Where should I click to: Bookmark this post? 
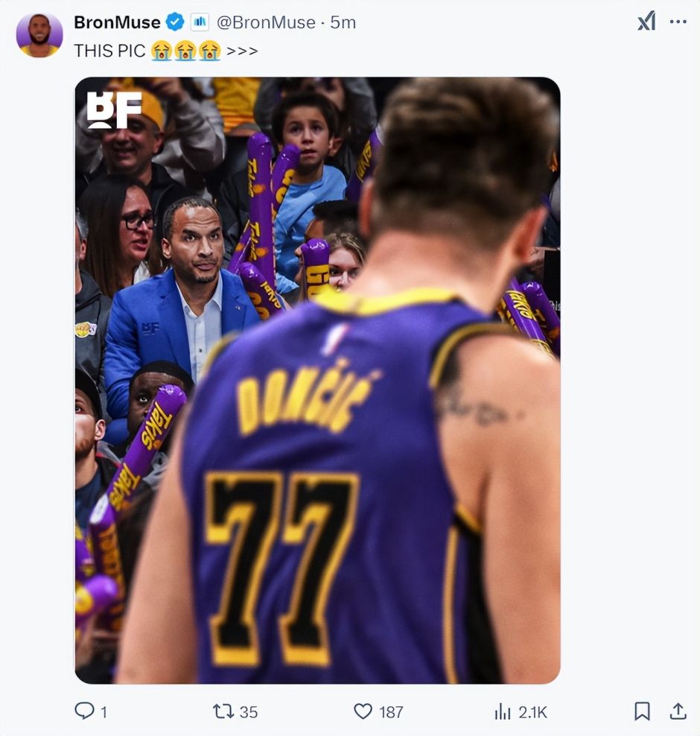click(x=642, y=711)
